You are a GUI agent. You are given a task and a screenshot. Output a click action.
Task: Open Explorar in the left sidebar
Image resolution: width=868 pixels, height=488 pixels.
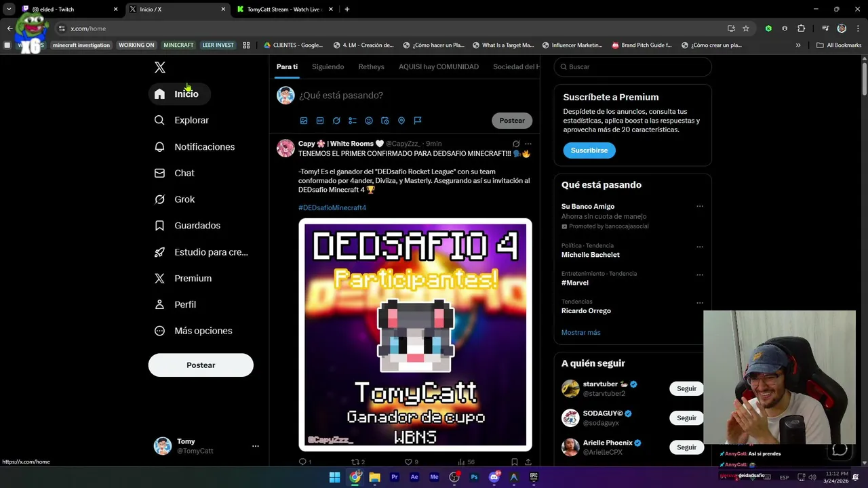point(182,120)
